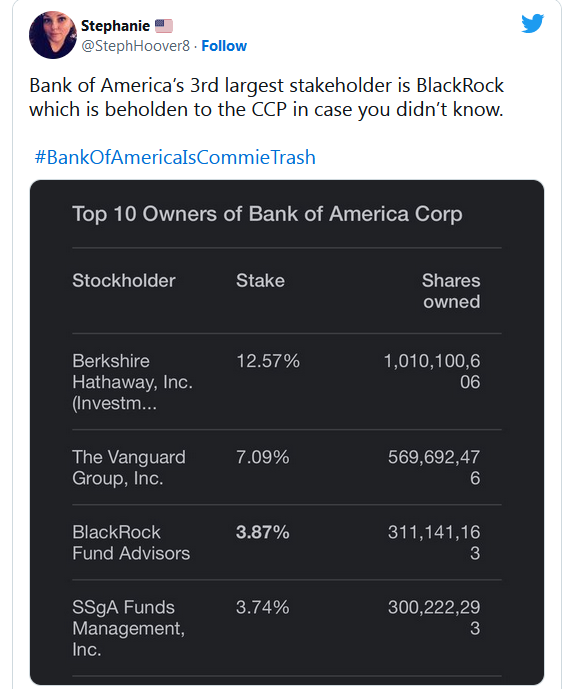
Task: Click the Top 10 Owners title
Action: [267, 214]
